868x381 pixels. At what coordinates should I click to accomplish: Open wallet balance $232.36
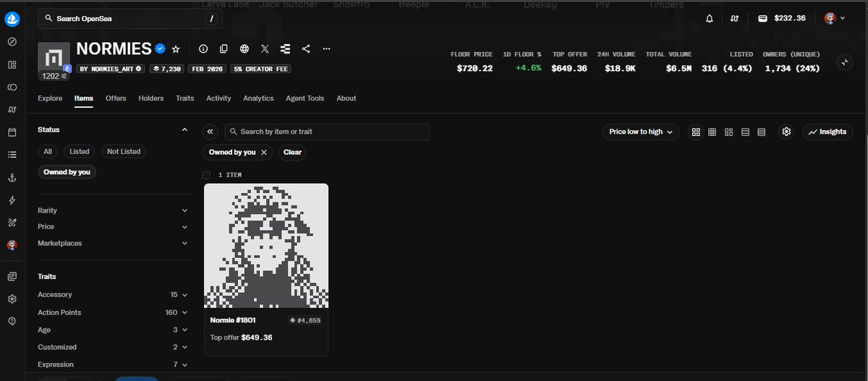click(x=782, y=18)
